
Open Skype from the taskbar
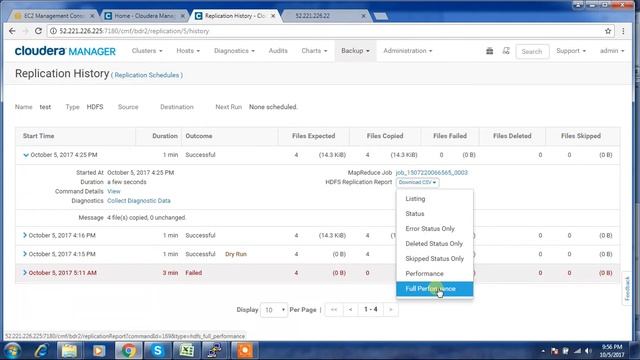coord(158,350)
